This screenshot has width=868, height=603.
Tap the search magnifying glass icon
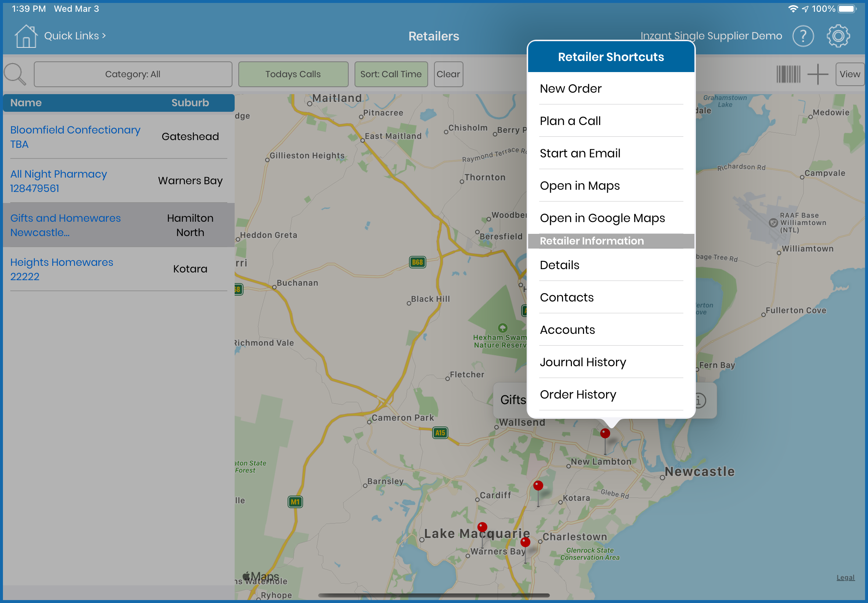pyautogui.click(x=15, y=74)
